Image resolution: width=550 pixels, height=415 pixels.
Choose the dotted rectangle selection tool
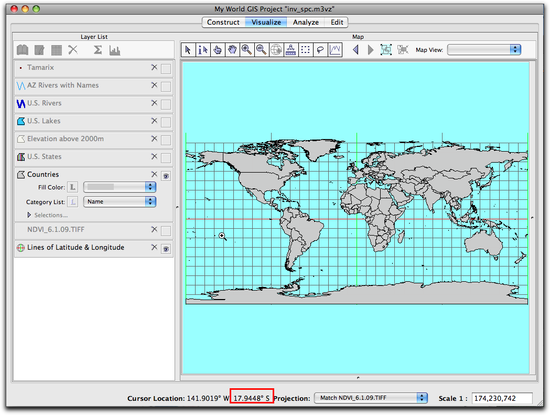(306, 50)
